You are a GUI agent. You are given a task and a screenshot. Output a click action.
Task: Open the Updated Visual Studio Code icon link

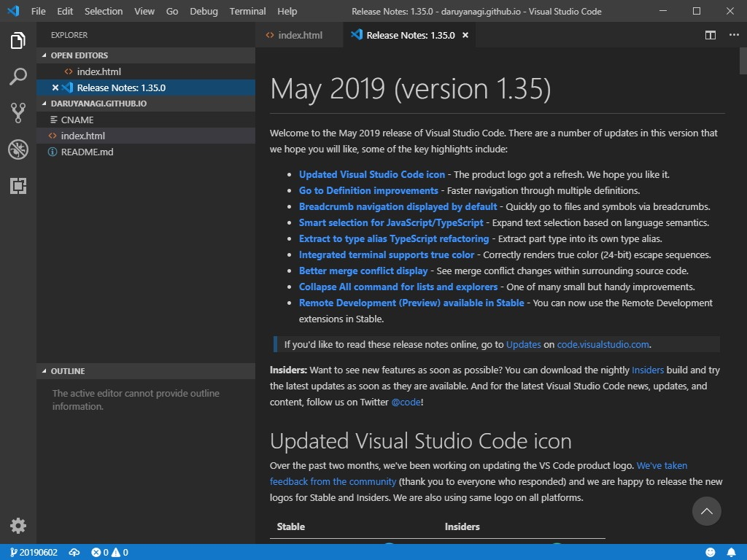click(372, 174)
